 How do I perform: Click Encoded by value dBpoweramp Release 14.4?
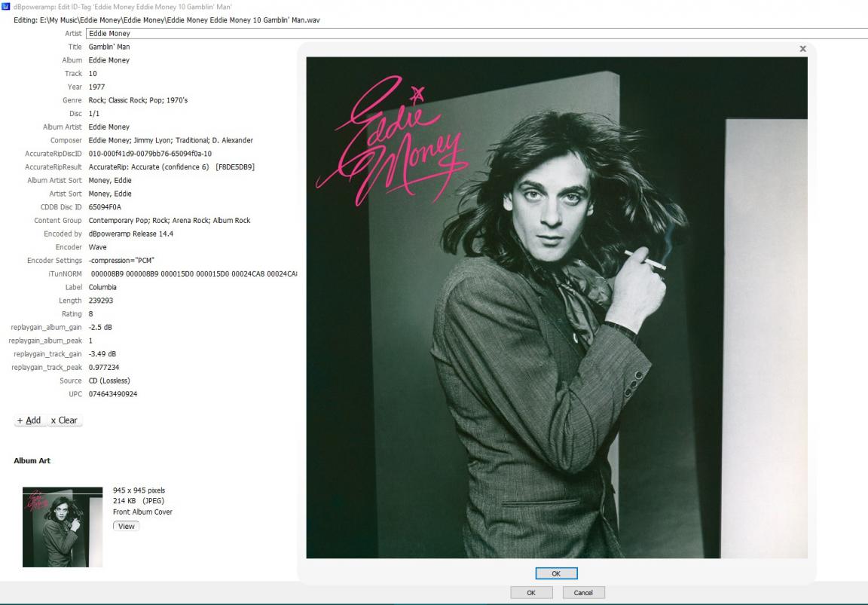click(x=130, y=234)
